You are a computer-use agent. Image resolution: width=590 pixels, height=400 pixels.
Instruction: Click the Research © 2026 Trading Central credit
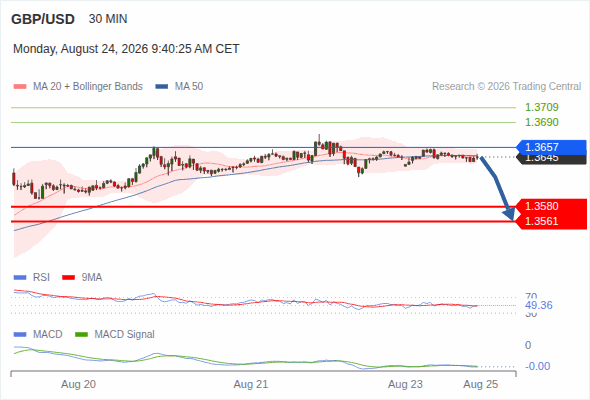(506, 87)
